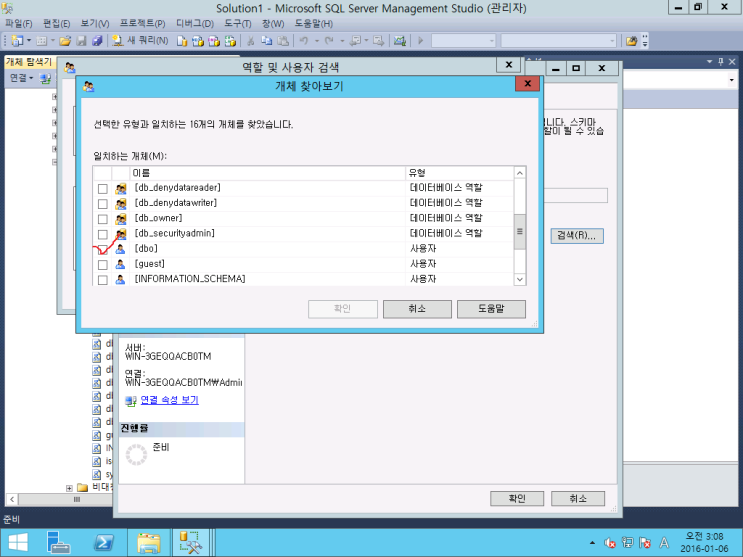Click the Paste toolbar icon
Viewport: 743px width, 557px height.
click(283, 41)
